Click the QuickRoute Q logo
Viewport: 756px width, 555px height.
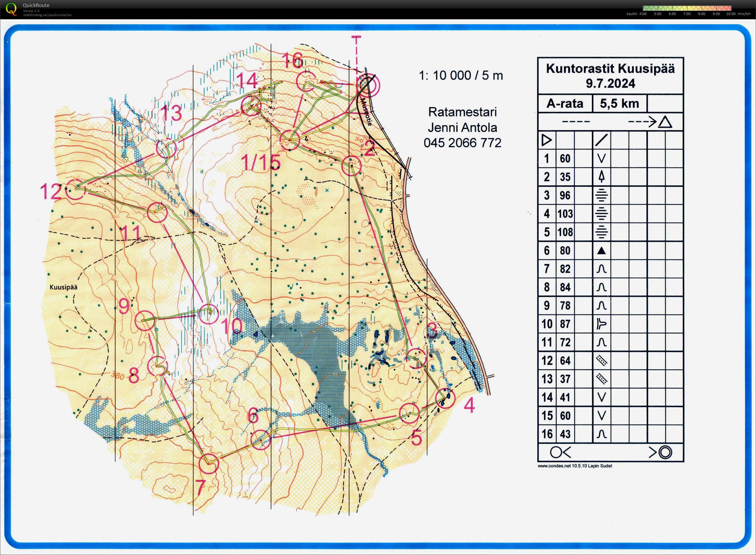click(11, 9)
